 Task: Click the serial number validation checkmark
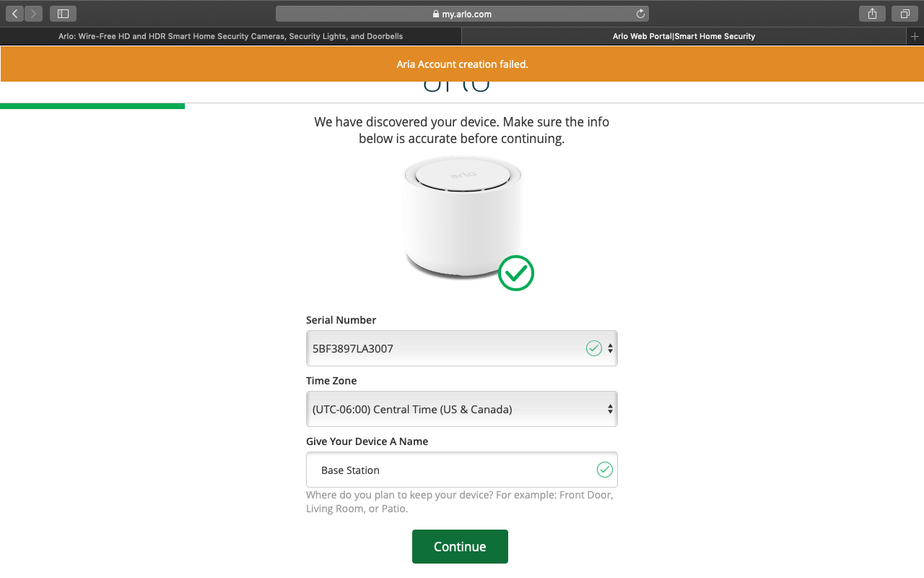[x=593, y=348]
